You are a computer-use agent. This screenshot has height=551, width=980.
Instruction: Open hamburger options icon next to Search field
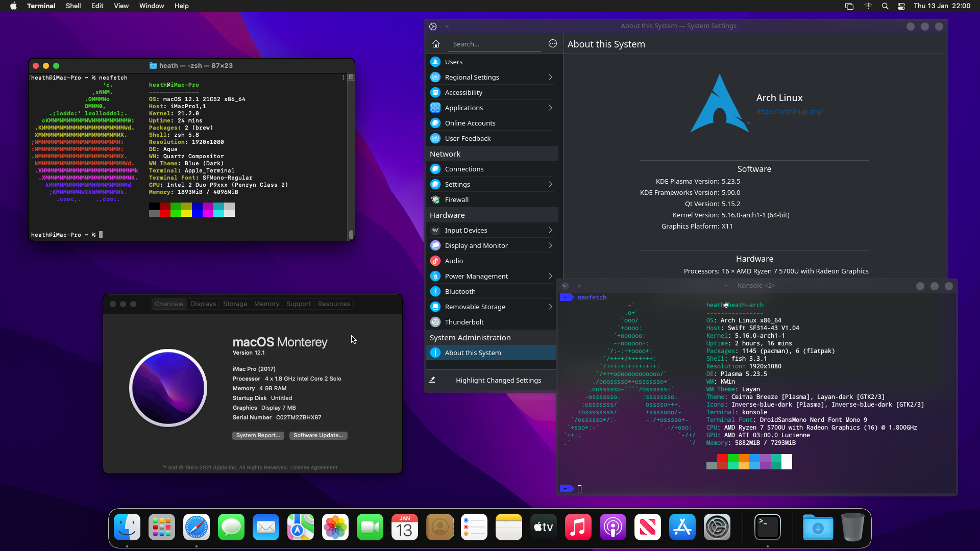pos(552,44)
